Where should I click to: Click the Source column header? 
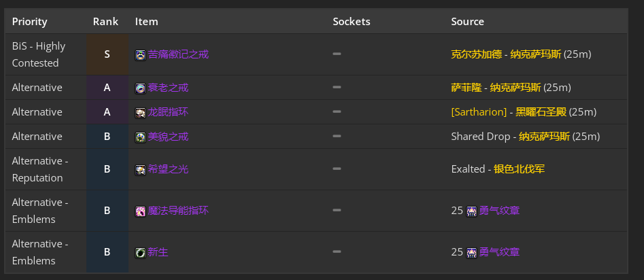467,21
